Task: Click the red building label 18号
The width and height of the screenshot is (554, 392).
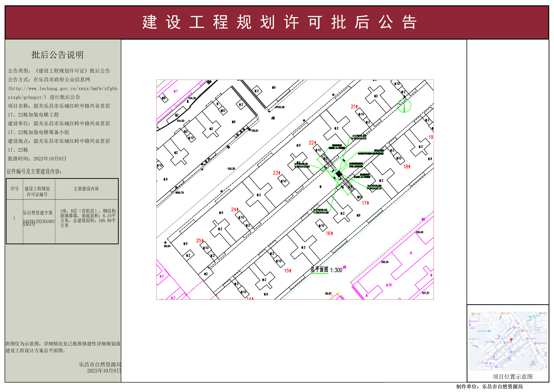Action: coord(407,167)
